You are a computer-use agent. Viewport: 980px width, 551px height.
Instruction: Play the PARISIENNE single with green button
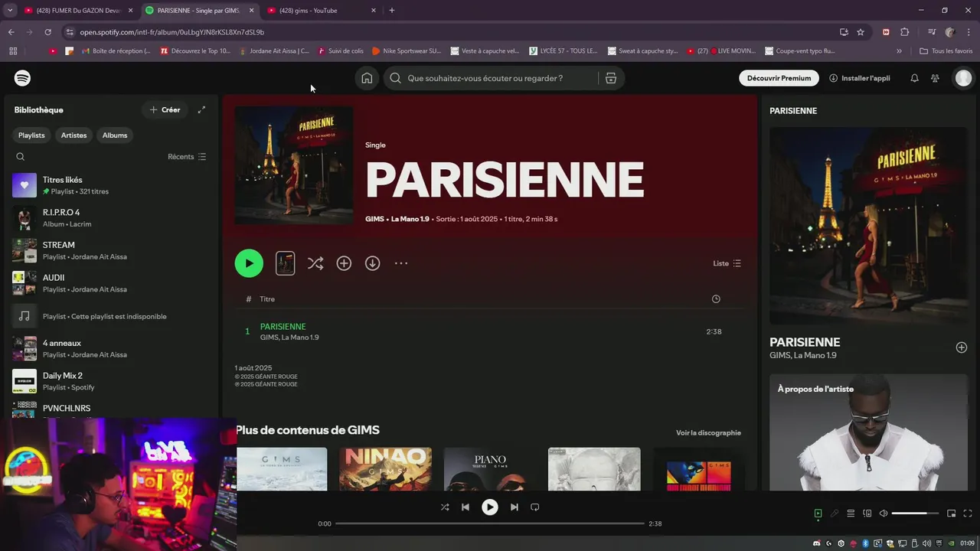(x=249, y=263)
